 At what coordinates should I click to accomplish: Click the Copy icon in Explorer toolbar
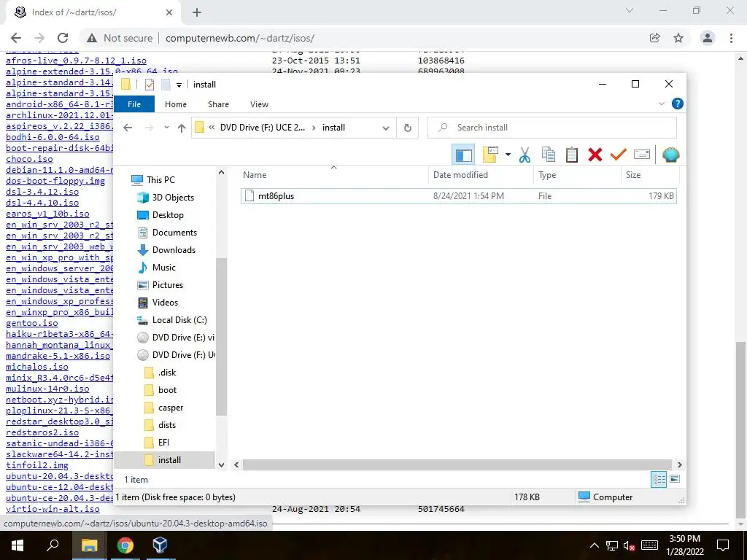pyautogui.click(x=549, y=155)
